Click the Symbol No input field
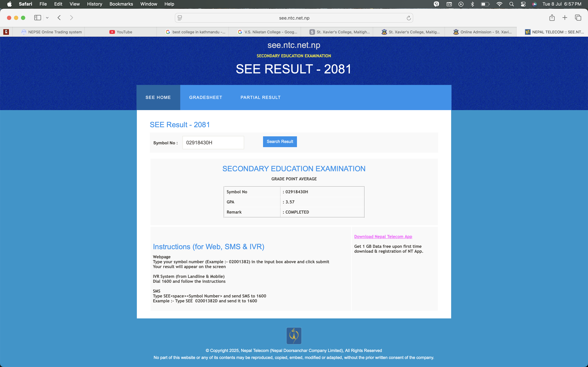 coord(213,143)
